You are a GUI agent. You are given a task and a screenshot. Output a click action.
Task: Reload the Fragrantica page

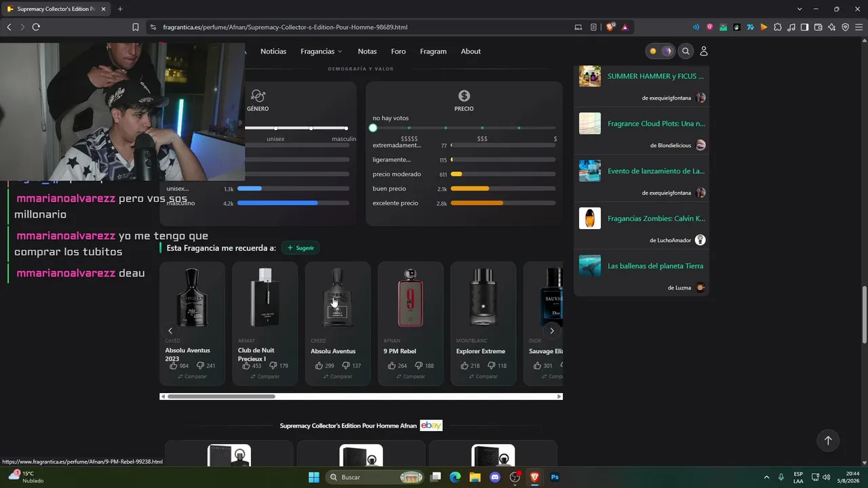36,27
